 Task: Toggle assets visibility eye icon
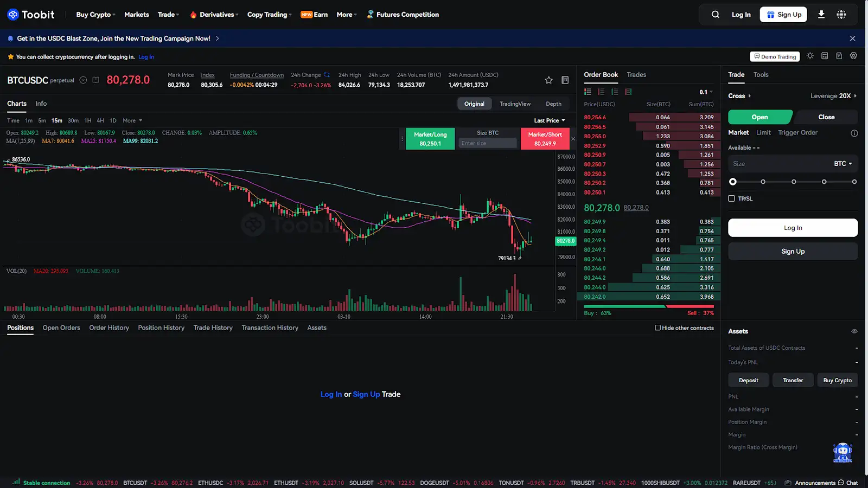coord(854,331)
